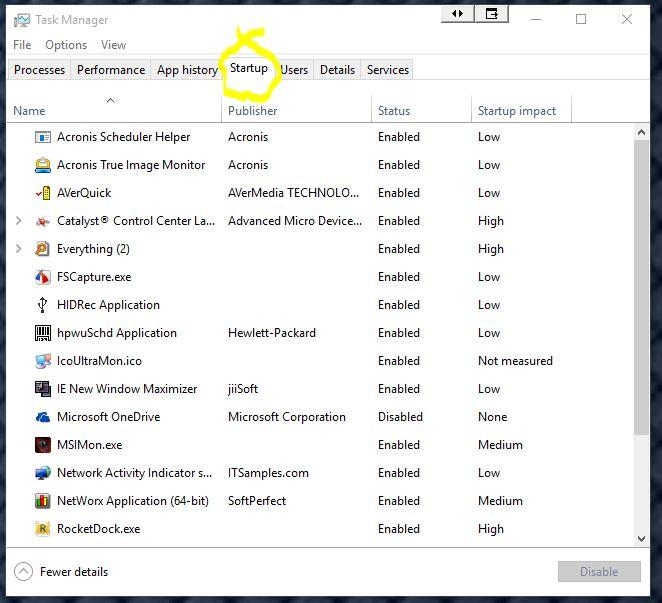This screenshot has height=603, width=662.
Task: Select the IcoUltraMon.ico icon
Action: pyautogui.click(x=43, y=361)
